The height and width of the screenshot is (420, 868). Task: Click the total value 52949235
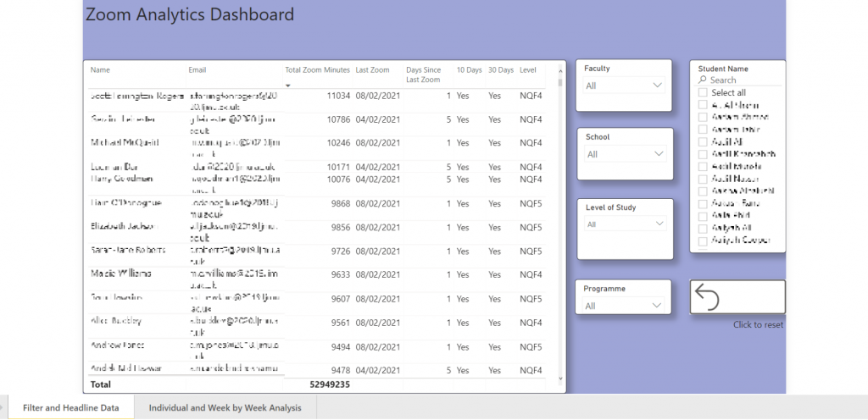[x=329, y=384]
